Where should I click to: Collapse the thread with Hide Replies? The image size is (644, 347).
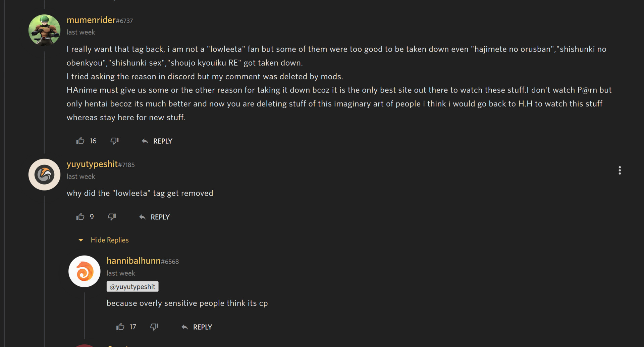(109, 240)
